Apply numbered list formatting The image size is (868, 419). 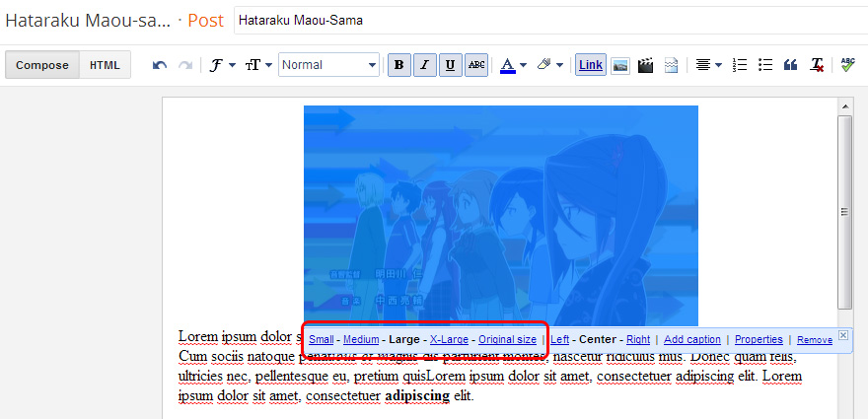[740, 65]
